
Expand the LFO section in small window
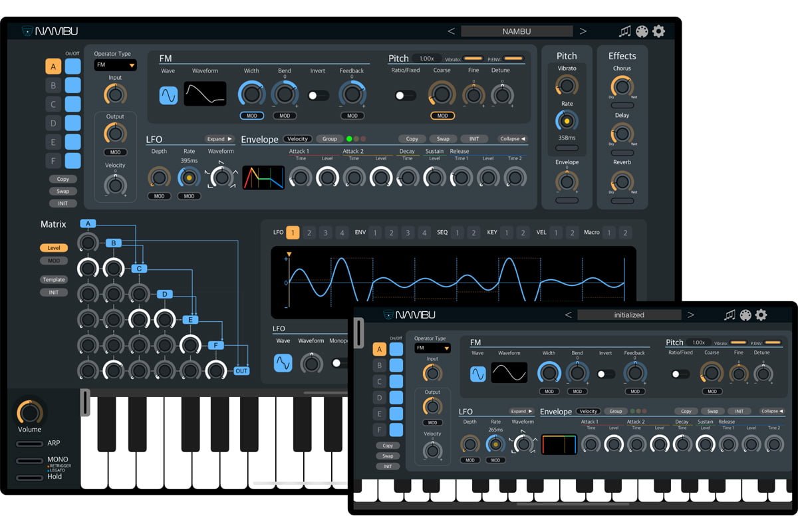[522, 411]
